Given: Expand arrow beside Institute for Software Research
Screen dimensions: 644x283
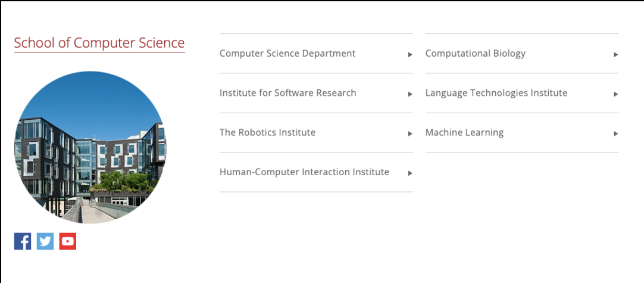Looking at the screenshot, I should [x=410, y=94].
